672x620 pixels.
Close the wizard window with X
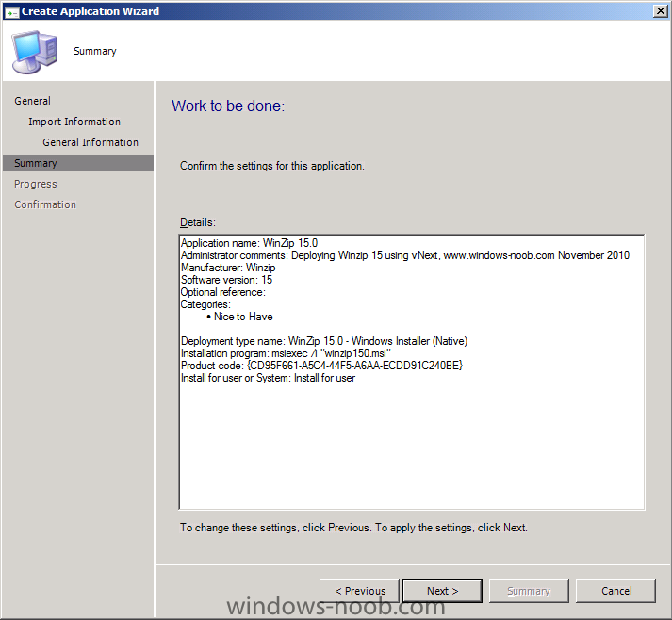tap(660, 11)
